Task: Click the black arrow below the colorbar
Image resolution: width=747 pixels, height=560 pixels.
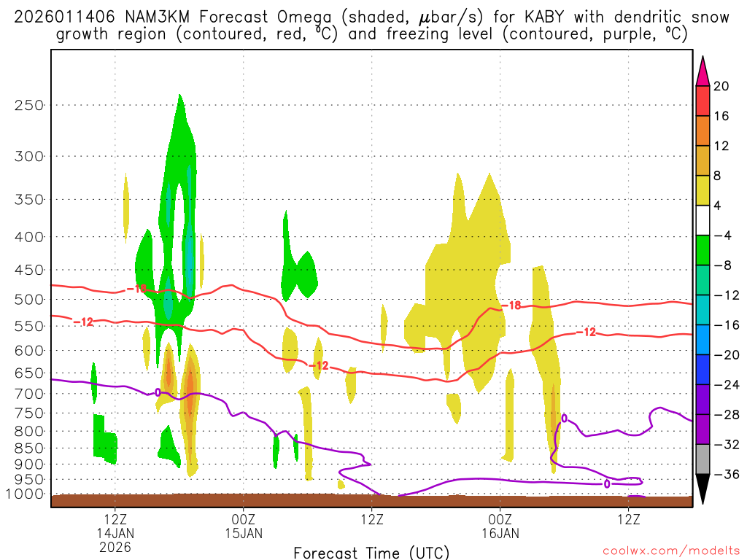Action: click(703, 489)
